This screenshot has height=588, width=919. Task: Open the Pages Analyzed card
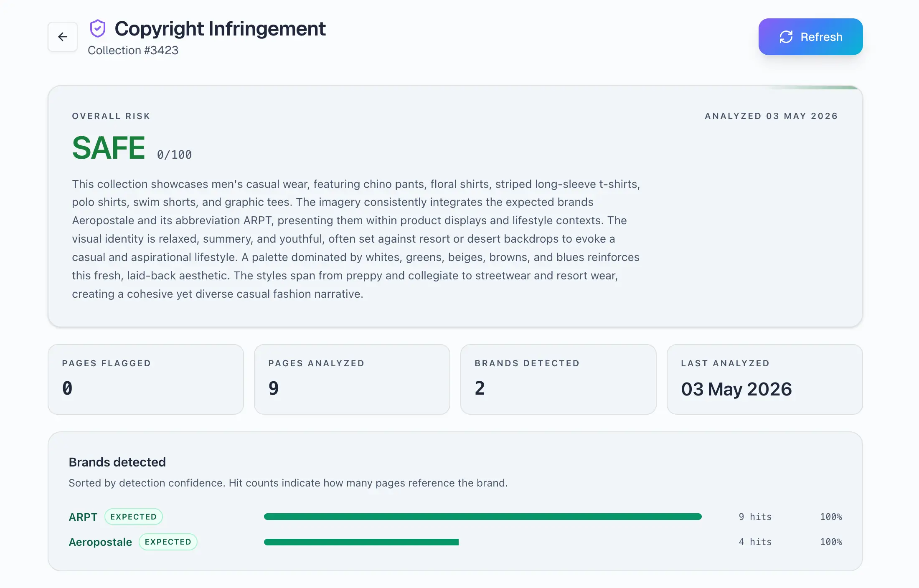point(352,379)
